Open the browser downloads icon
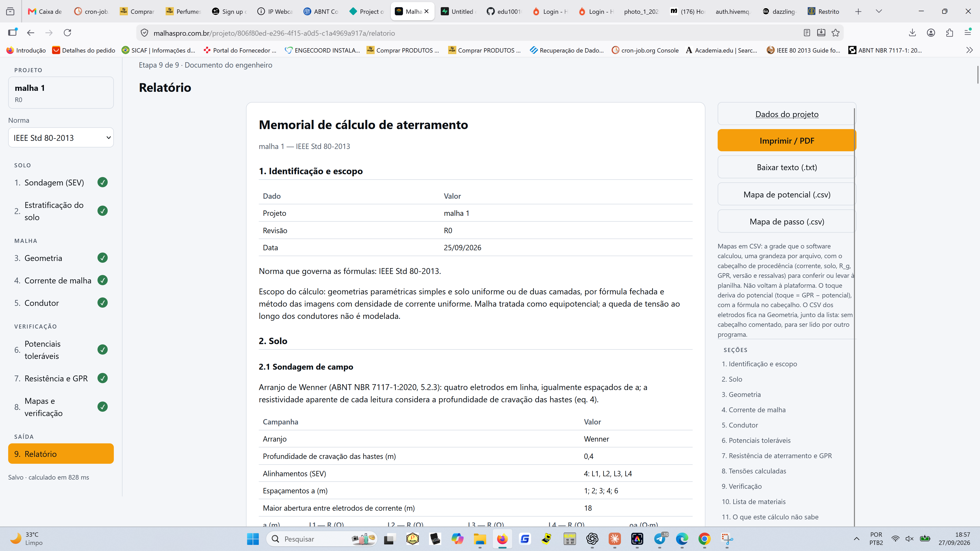This screenshot has height=551, width=980. coord(912,33)
